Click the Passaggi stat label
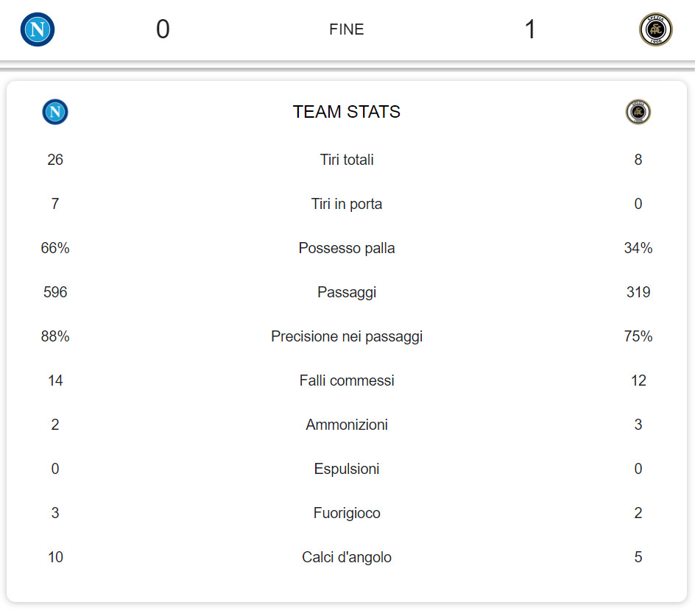 [x=347, y=292]
